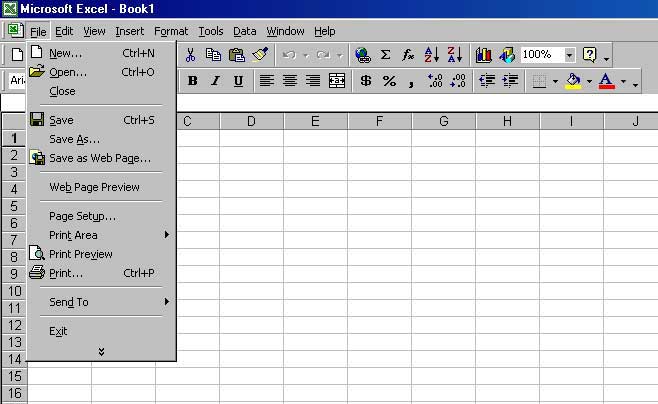The image size is (658, 404).
Task: Open the Window menu
Action: (285, 31)
